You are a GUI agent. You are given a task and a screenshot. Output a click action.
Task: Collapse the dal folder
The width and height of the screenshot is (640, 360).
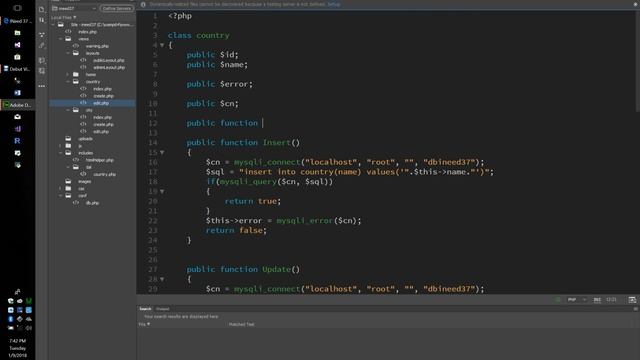click(x=68, y=167)
